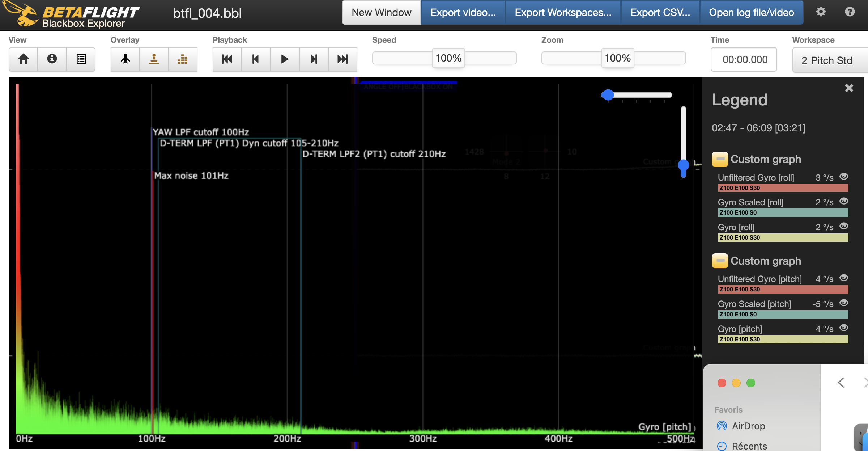Toggle Gyro [roll] eye icon

tap(844, 226)
